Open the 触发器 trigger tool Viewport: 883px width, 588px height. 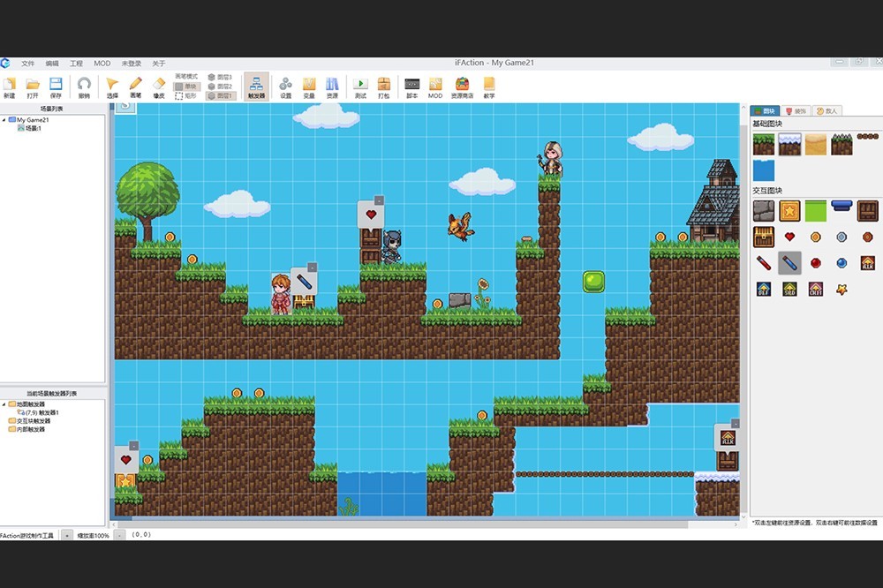click(256, 86)
